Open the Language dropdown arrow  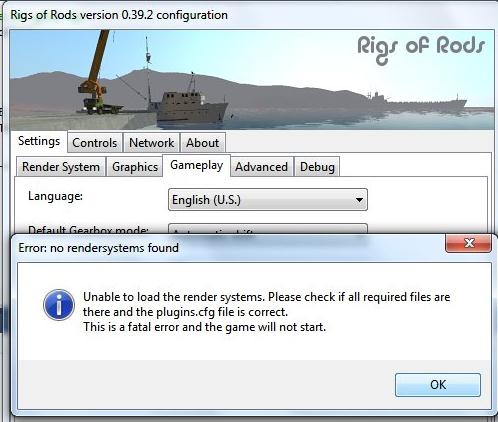(359, 200)
